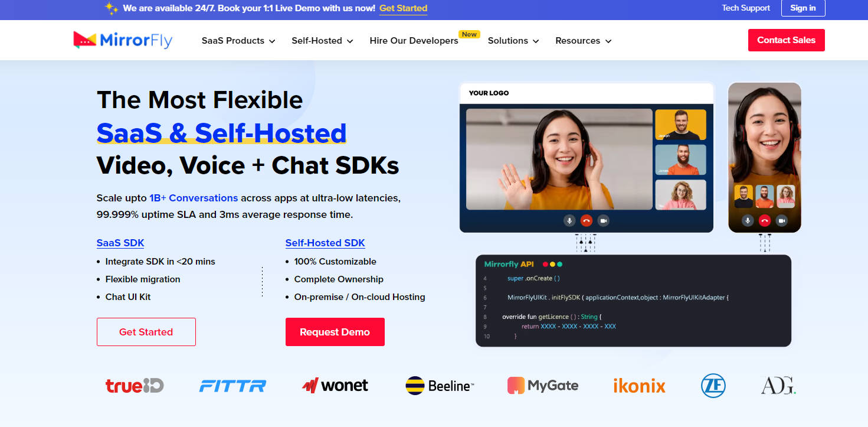Image resolution: width=868 pixels, height=427 pixels.
Task: Click the red Contact Sales button
Action: click(x=786, y=40)
